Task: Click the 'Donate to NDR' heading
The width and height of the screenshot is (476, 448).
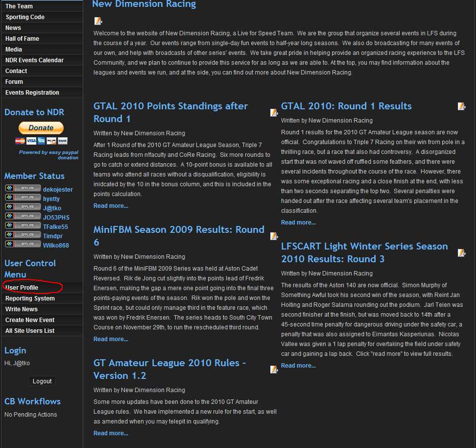Action: coord(34,112)
